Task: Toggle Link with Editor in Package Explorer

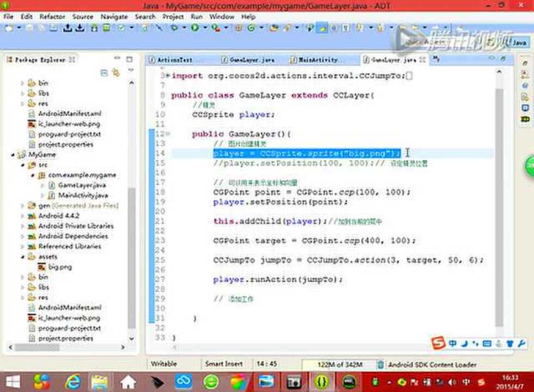Action: point(116,72)
